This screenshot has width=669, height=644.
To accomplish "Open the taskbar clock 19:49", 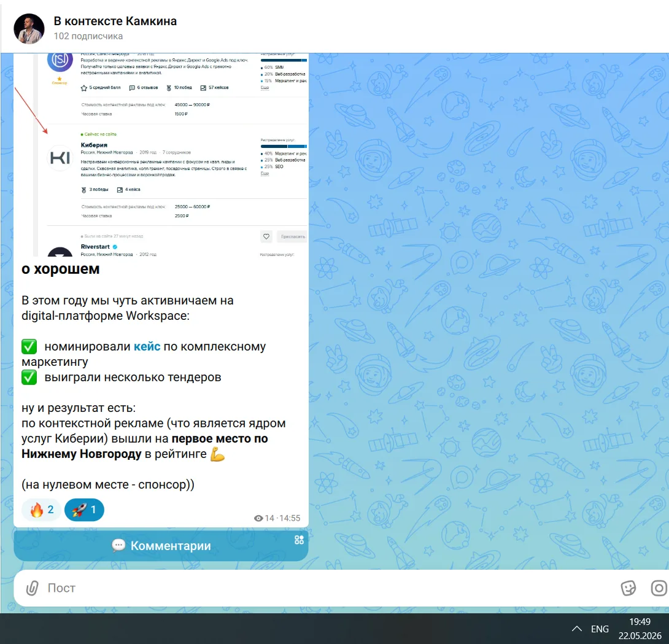I will 640,622.
